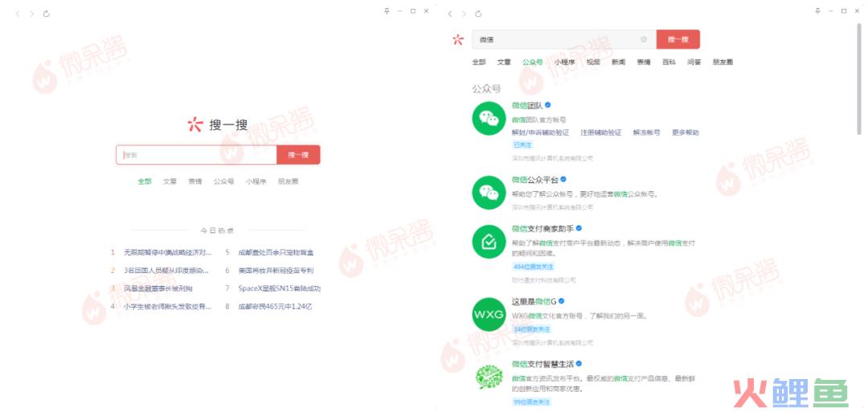Go back in the right results window

(x=449, y=14)
